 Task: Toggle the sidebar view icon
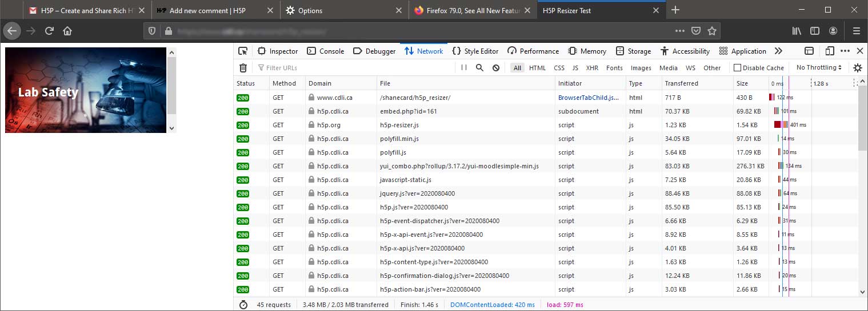pyautogui.click(x=815, y=31)
